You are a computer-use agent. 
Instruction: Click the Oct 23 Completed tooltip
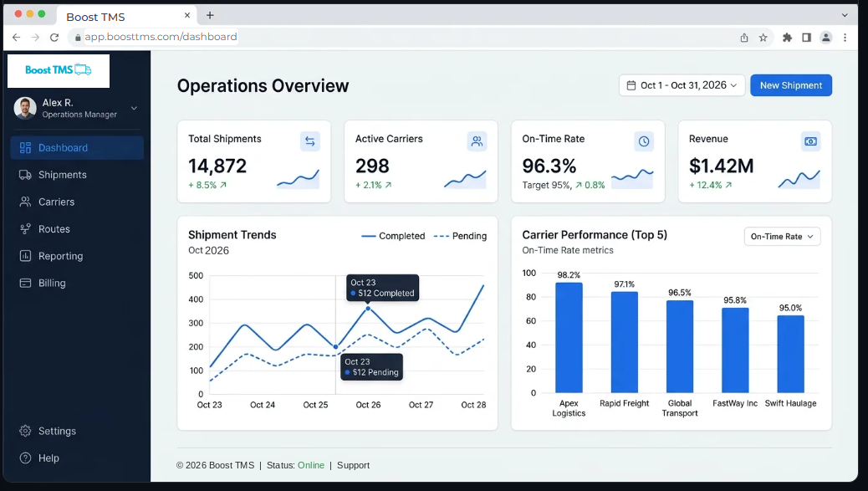(382, 288)
